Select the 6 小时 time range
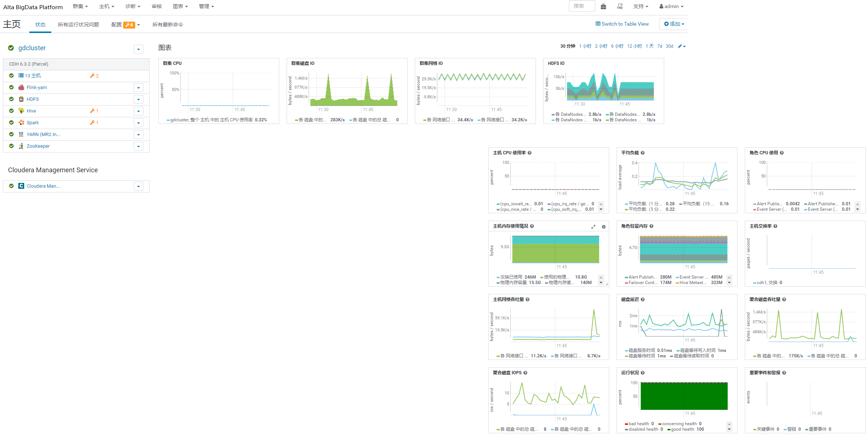Viewport: 868px width, 445px height. (x=617, y=46)
